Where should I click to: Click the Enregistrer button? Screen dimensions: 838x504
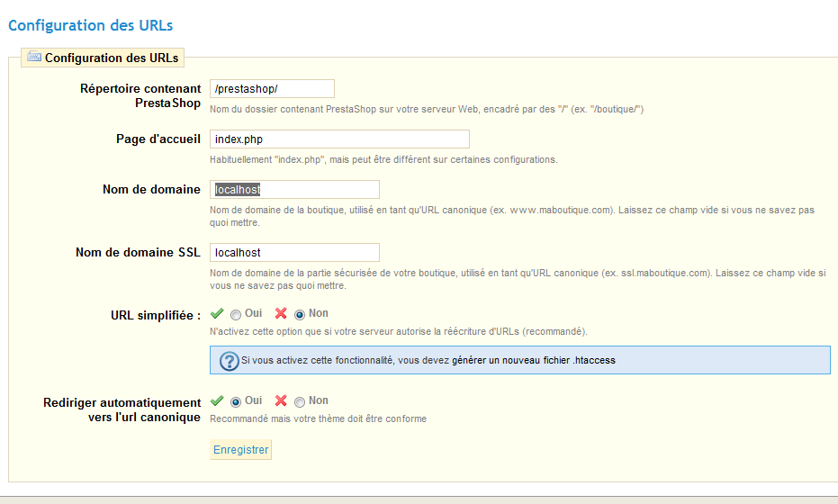coord(240,449)
